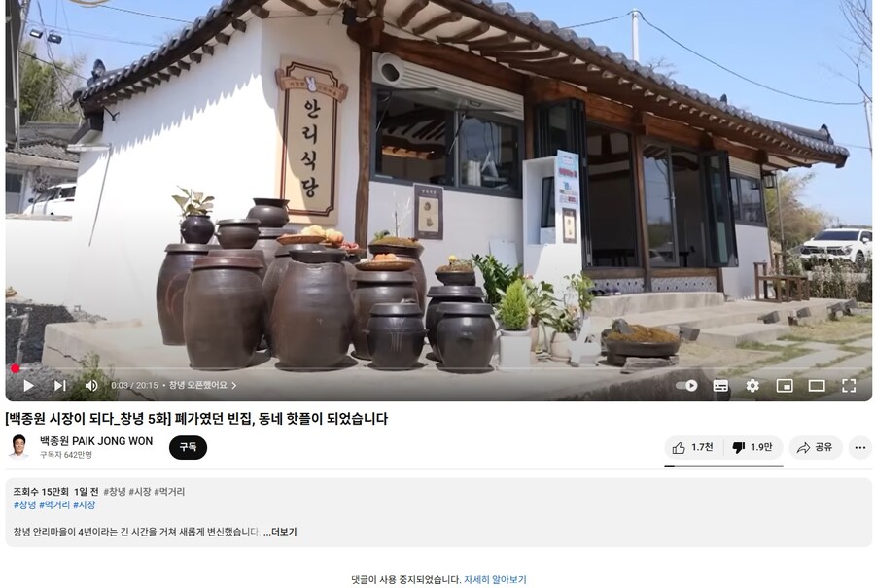Enter fullscreen mode

point(849,386)
